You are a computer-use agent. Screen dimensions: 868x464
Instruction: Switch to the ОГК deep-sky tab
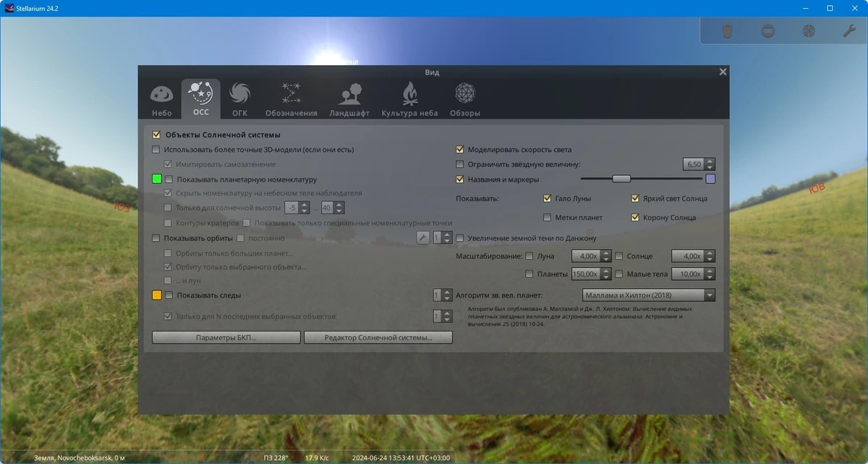tap(239, 99)
